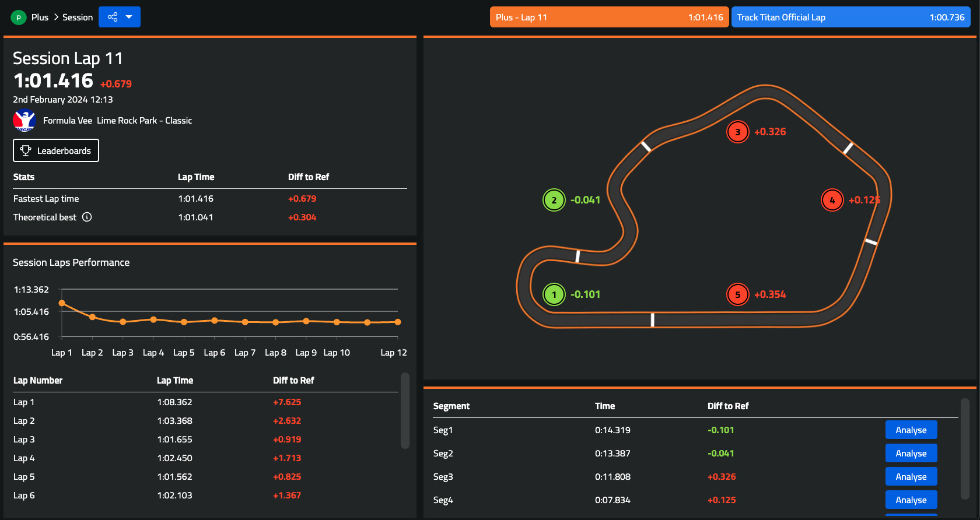
Task: Select red segment 4 marker on map
Action: tap(832, 200)
